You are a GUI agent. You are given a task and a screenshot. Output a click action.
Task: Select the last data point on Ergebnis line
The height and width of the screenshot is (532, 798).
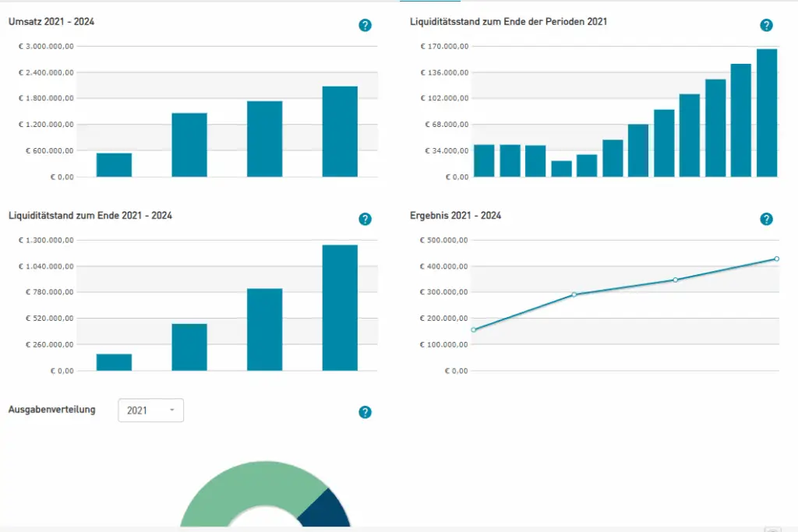coord(776,259)
